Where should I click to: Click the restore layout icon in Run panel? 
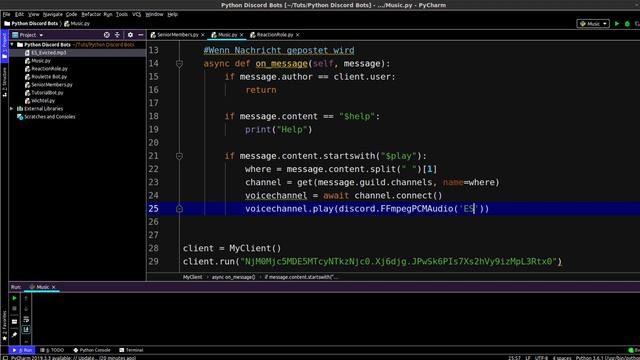(x=14, y=322)
